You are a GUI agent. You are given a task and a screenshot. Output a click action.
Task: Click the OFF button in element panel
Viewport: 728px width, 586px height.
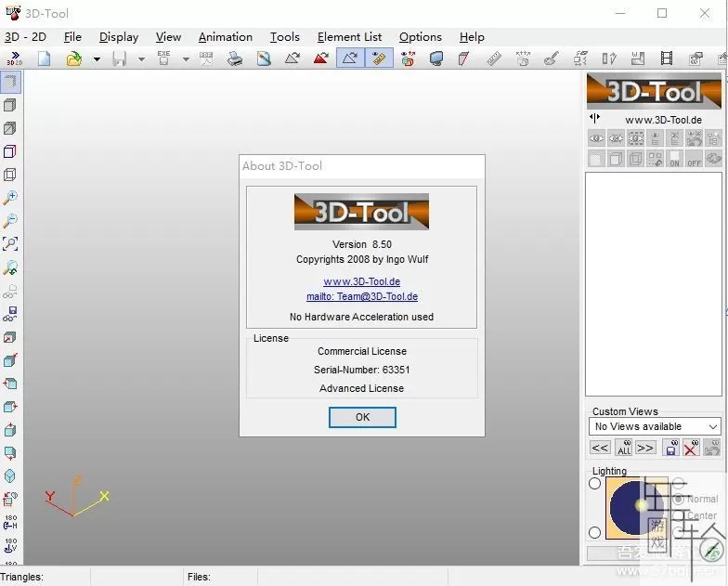pos(695,159)
